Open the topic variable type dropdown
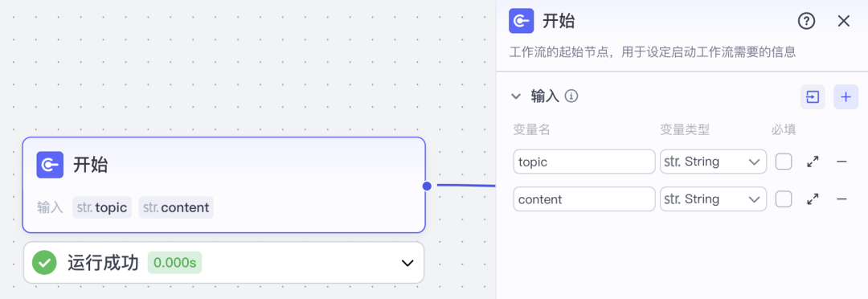The image size is (868, 299). 713,162
